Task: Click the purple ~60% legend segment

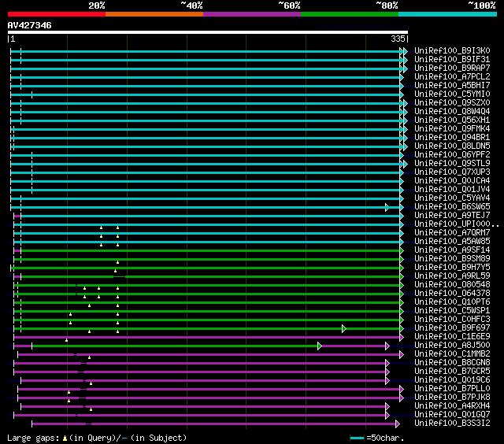Action: [251, 13]
